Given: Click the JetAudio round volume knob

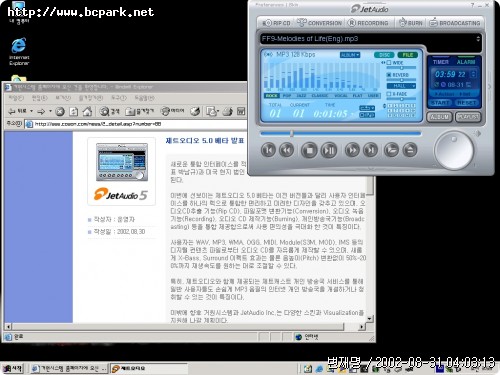Looking at the screenshot, I should [x=453, y=150].
